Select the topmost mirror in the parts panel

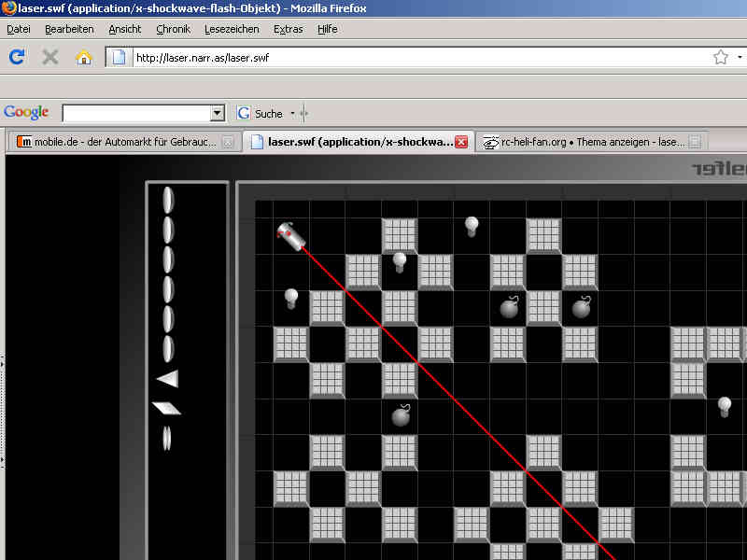point(168,201)
